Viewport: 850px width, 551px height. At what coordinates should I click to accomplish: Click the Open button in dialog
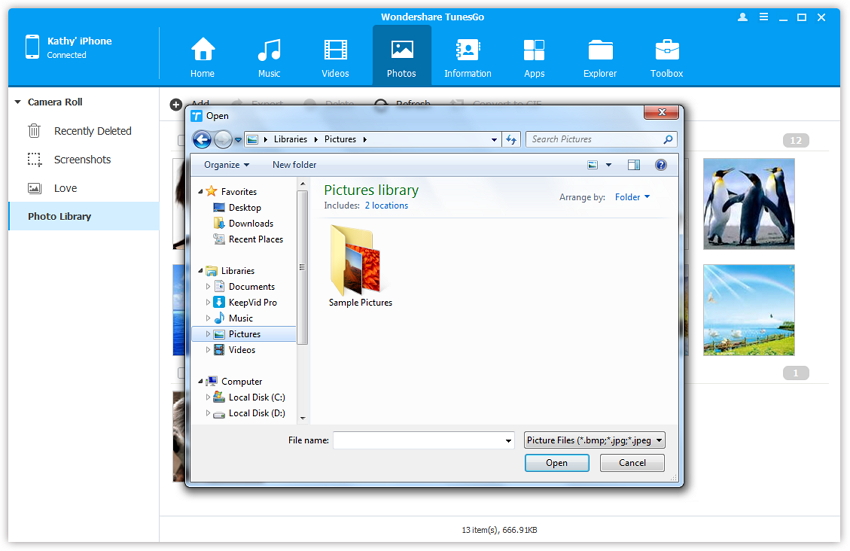coord(557,463)
